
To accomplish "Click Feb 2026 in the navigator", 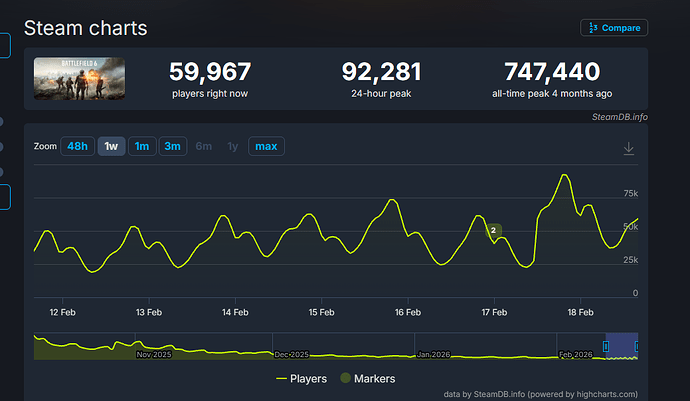I will point(576,354).
